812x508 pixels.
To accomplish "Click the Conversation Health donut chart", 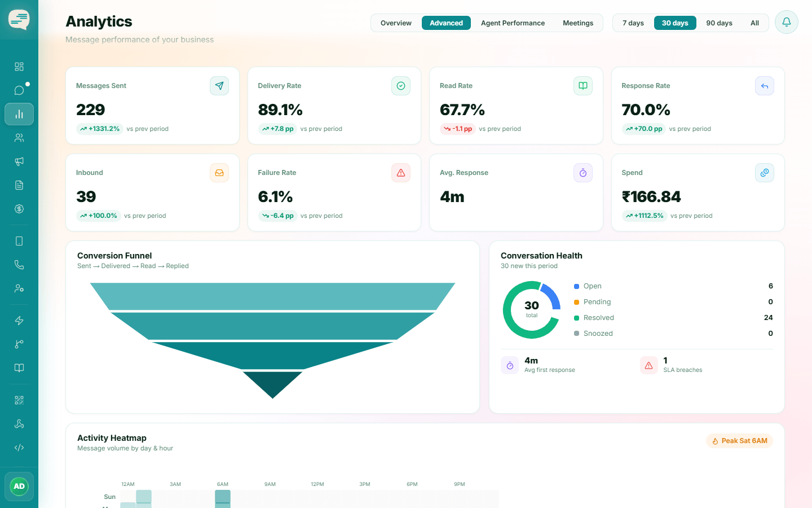I will [532, 310].
